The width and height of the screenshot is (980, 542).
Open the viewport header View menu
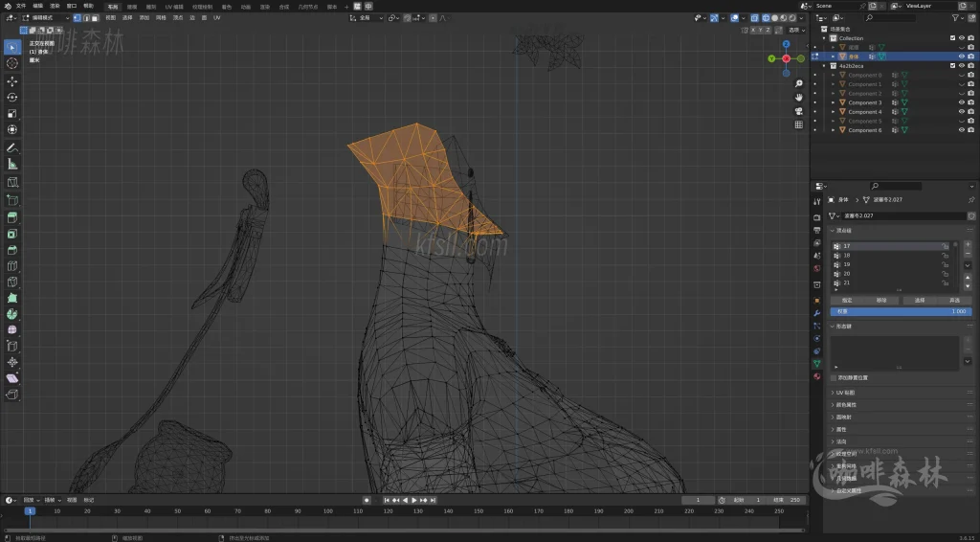pos(111,18)
